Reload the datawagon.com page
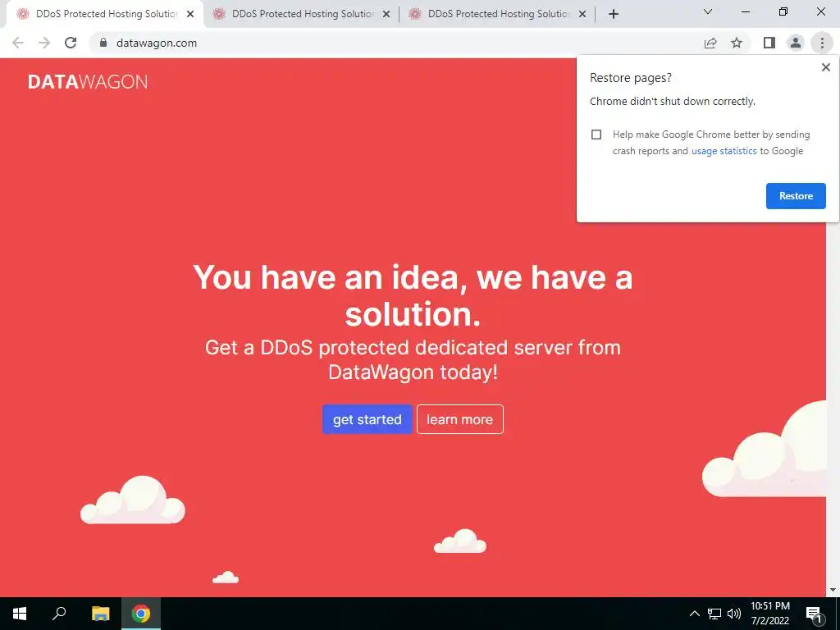 (71, 43)
